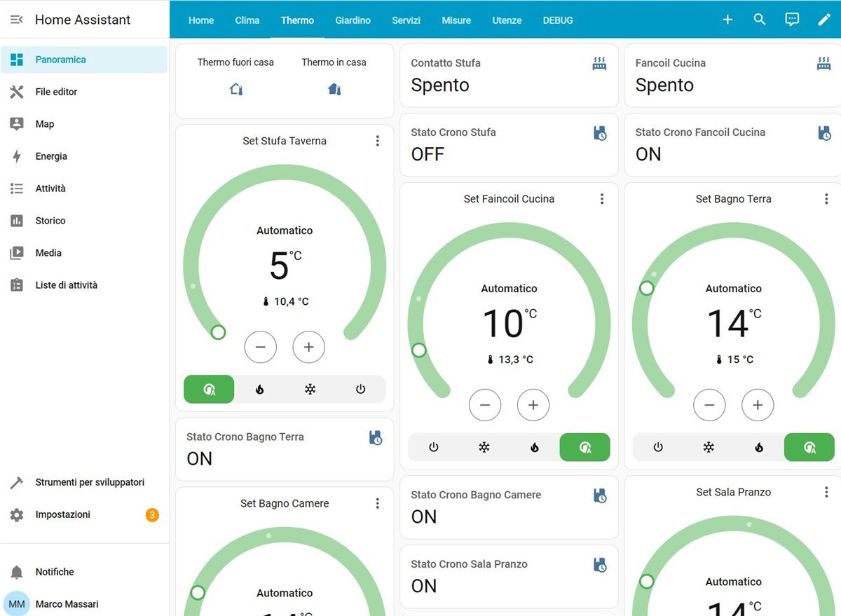Open the search in the top bar
The height and width of the screenshot is (616, 841).
(760, 20)
